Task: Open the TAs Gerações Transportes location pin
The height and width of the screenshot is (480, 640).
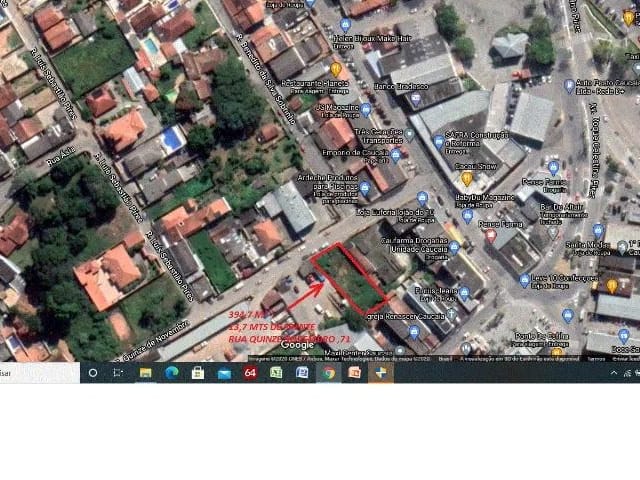Action: (x=409, y=135)
